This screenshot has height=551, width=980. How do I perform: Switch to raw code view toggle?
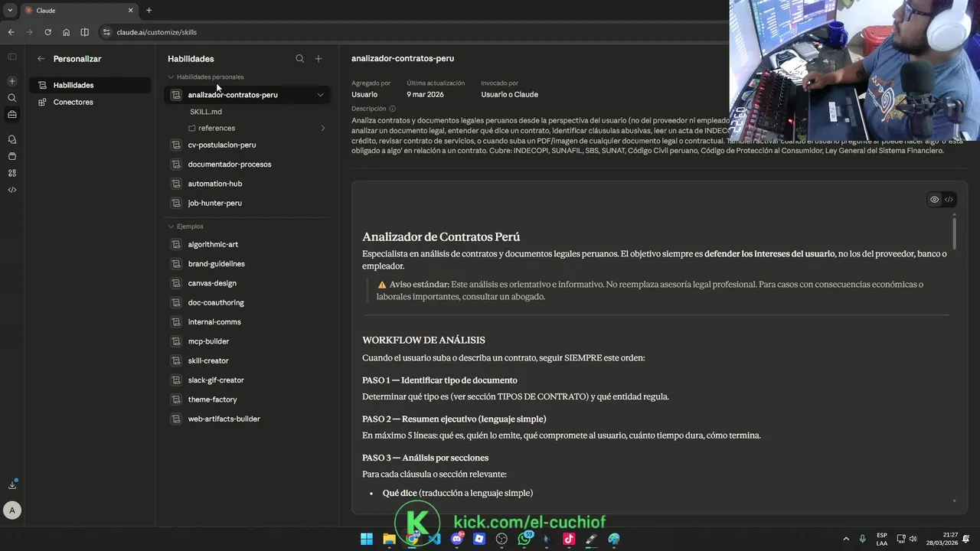pyautogui.click(x=949, y=200)
